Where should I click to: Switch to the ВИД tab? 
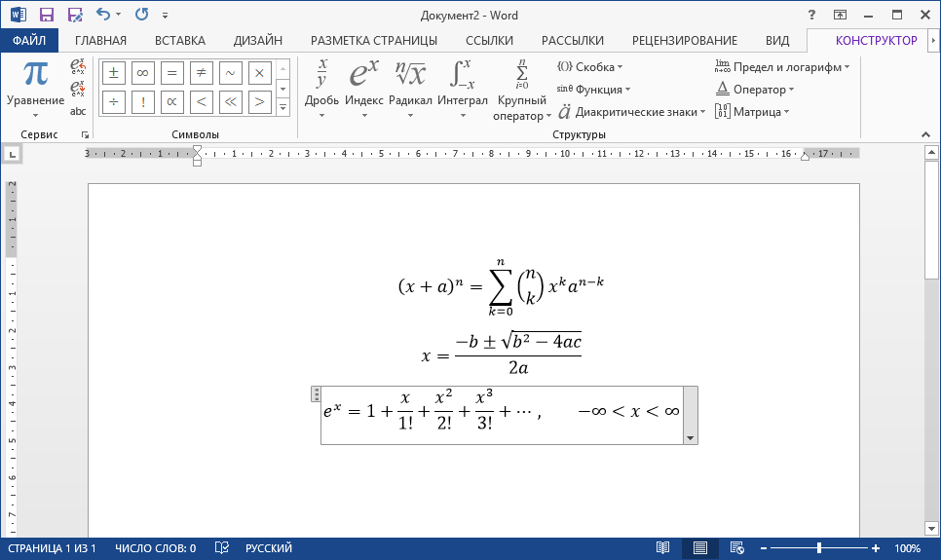(777, 40)
